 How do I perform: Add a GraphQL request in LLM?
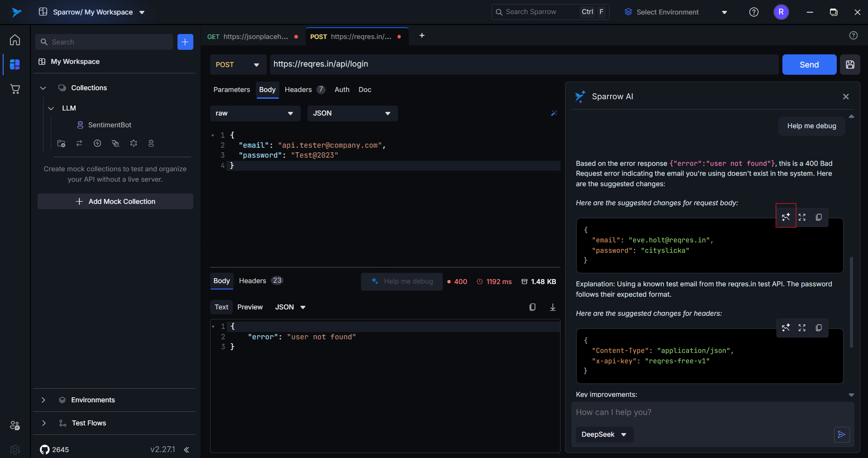click(134, 143)
